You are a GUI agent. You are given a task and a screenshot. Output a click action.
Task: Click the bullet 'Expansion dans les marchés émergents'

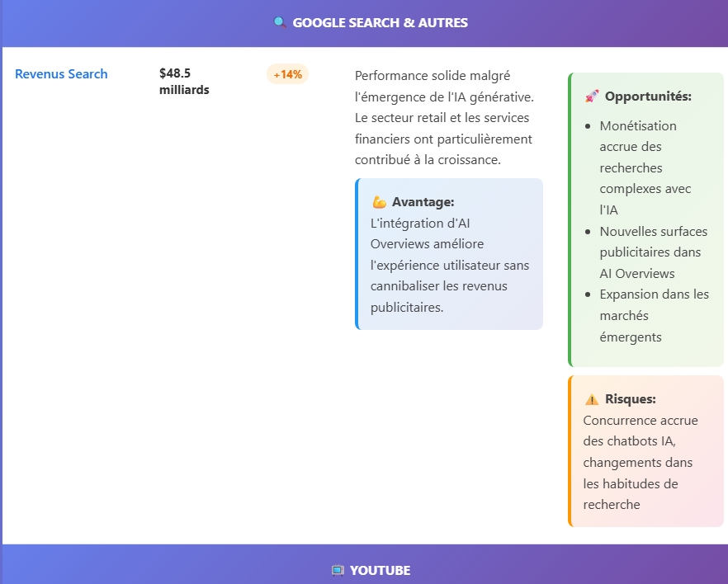(654, 315)
